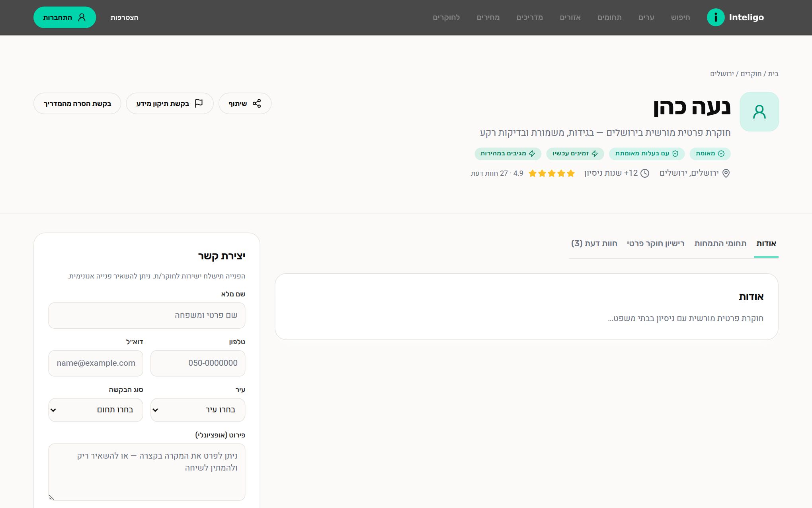Click the profile avatar of נעה כהן

[759, 112]
